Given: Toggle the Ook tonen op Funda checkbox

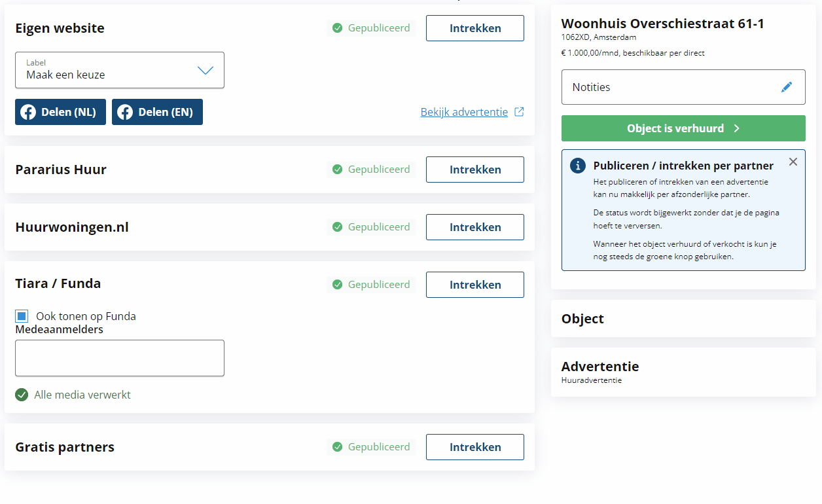Looking at the screenshot, I should (22, 316).
